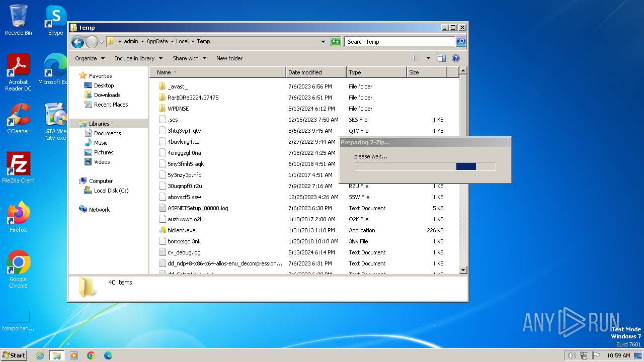
Task: Expand the arrow after Local in path
Action: coord(193,42)
